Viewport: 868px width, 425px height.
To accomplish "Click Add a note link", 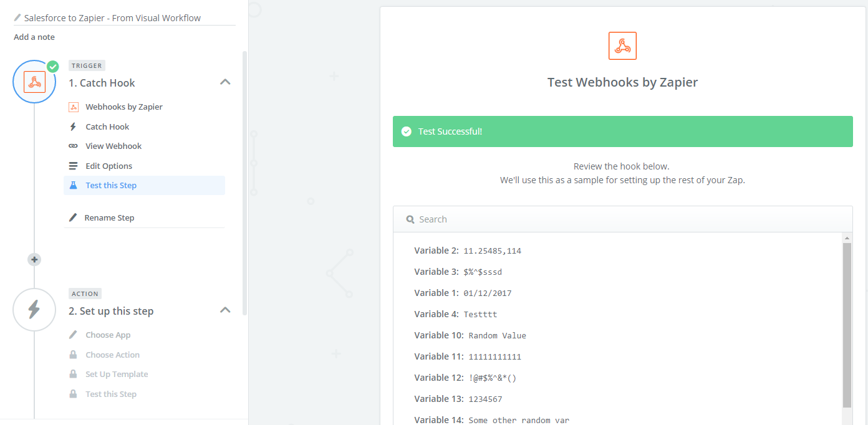I will point(34,37).
